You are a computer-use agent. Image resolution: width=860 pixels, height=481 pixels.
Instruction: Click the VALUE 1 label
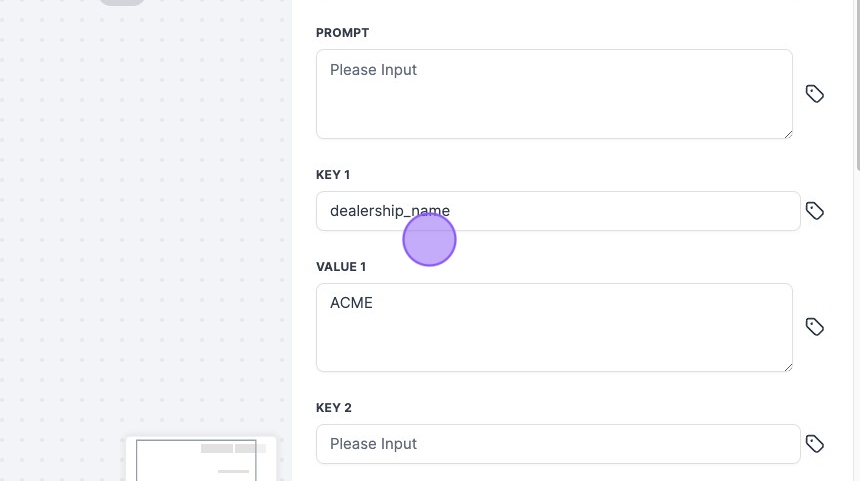(341, 267)
